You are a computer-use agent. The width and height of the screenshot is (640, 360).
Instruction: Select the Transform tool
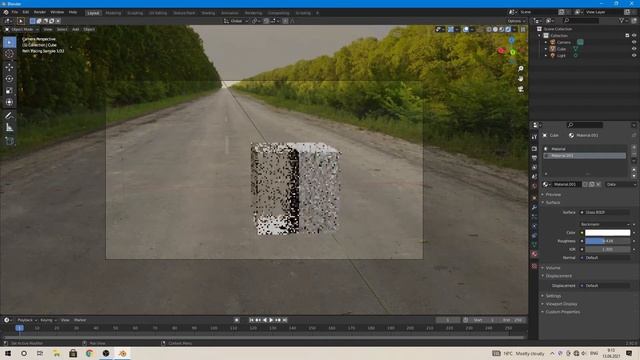[x=9, y=102]
